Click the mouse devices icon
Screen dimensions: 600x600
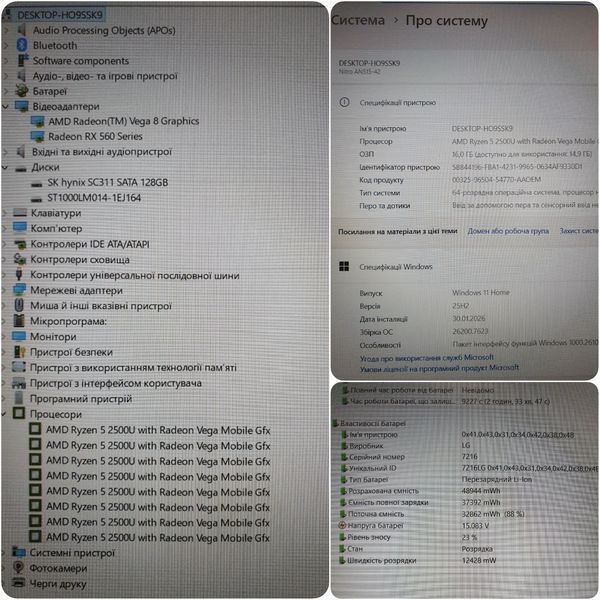point(19,305)
